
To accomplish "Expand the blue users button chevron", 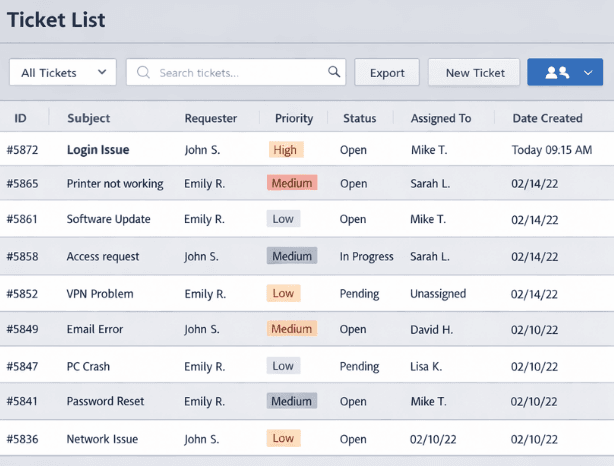I will (589, 72).
